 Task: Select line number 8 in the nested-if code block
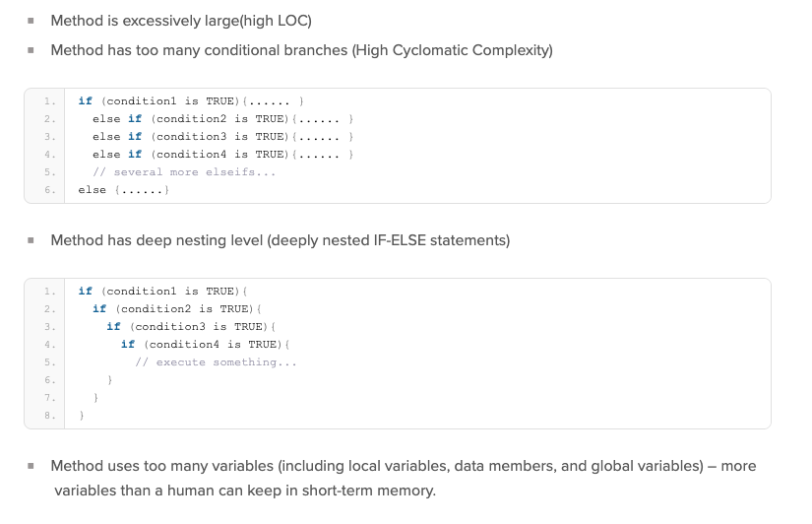pyautogui.click(x=48, y=416)
